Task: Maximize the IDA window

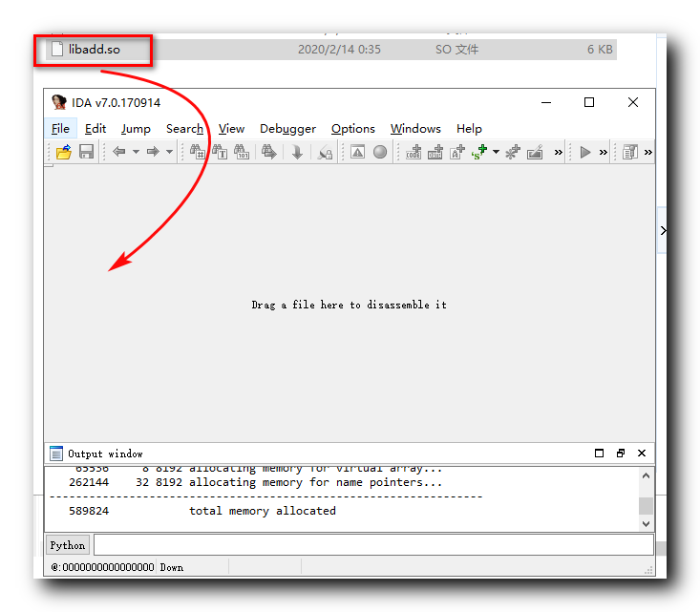Action: (589, 102)
